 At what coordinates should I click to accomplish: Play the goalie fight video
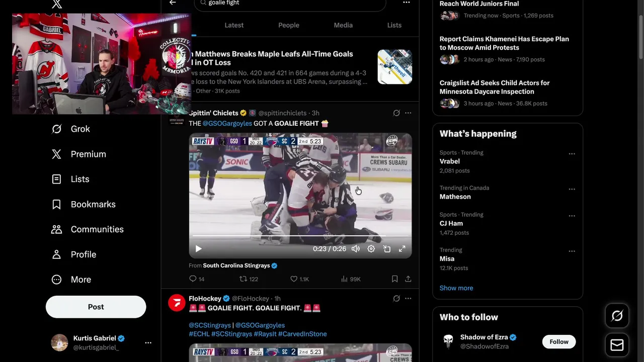tap(198, 249)
